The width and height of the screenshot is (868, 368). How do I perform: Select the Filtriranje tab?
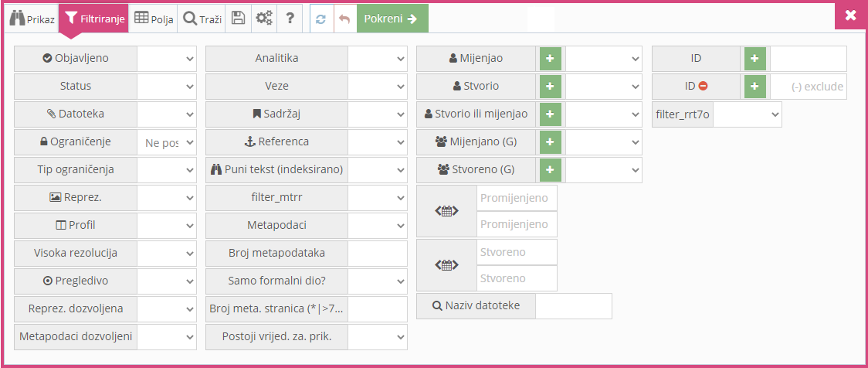coord(93,19)
